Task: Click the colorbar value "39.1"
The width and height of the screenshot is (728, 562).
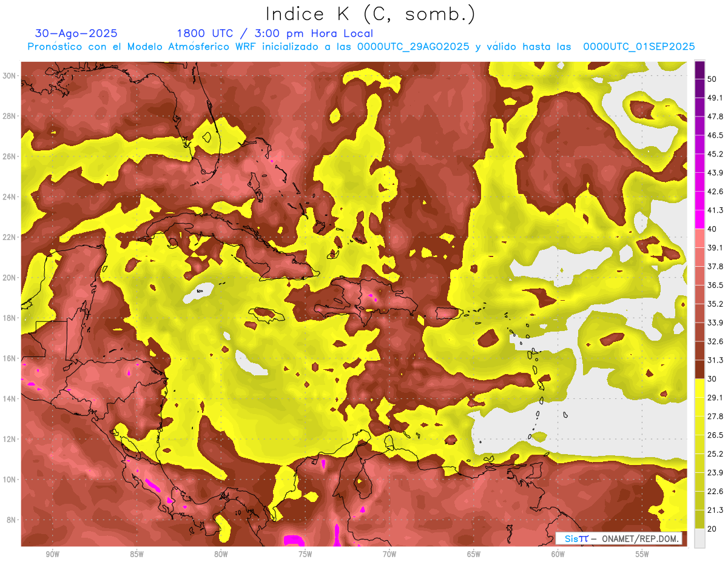Action: tap(715, 247)
